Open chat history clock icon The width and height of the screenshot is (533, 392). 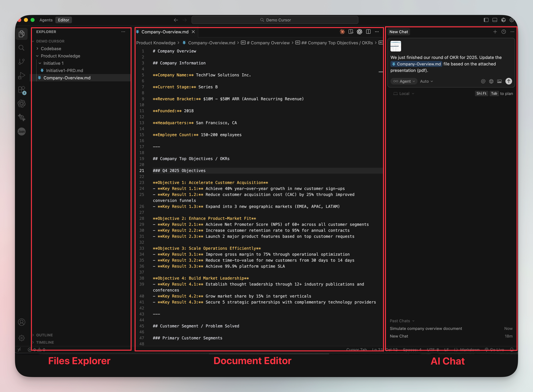504,32
